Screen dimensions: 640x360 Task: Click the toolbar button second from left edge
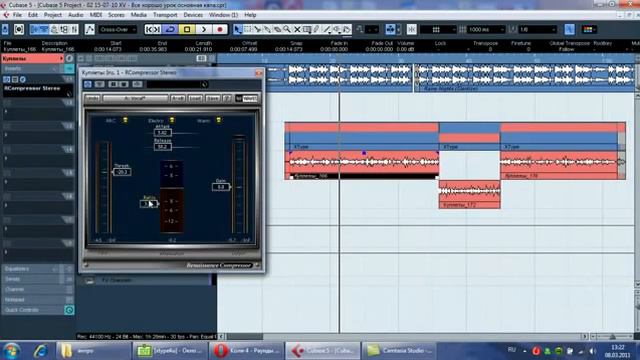tap(19, 29)
